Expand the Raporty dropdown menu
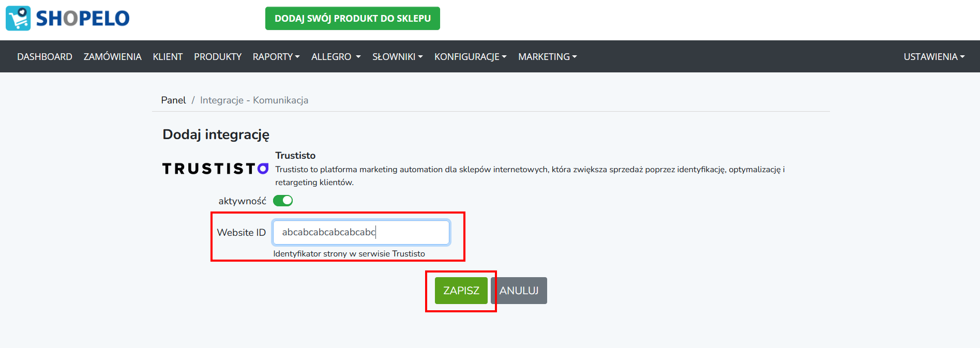 tap(276, 57)
